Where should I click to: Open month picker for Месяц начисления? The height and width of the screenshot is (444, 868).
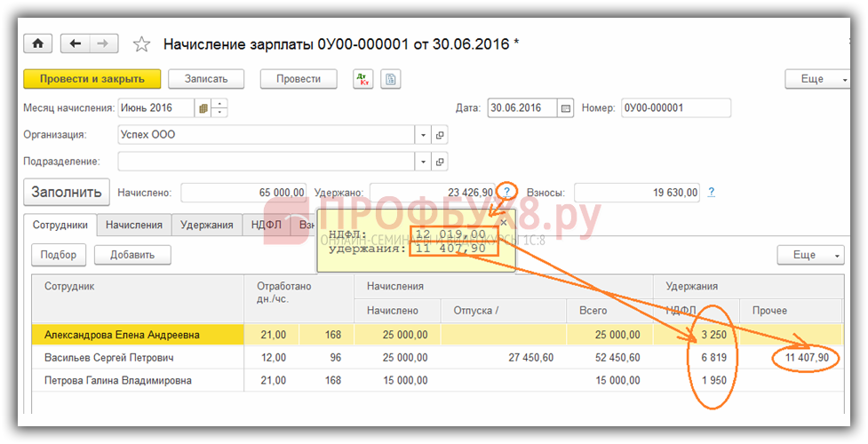click(203, 108)
